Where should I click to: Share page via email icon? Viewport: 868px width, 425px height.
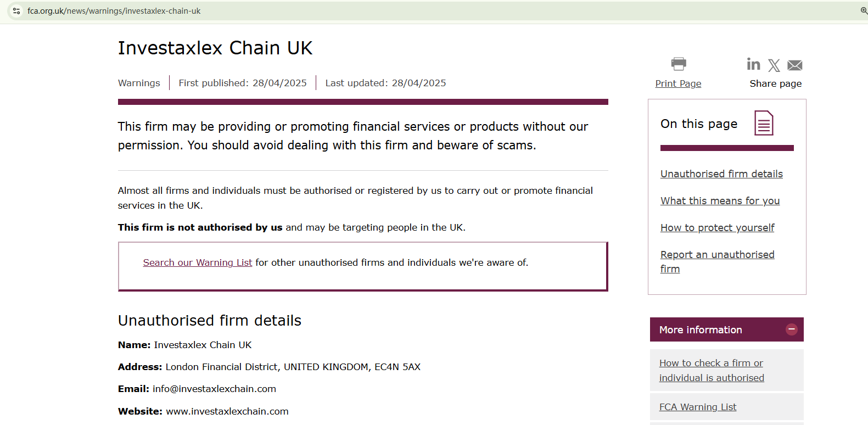click(794, 66)
